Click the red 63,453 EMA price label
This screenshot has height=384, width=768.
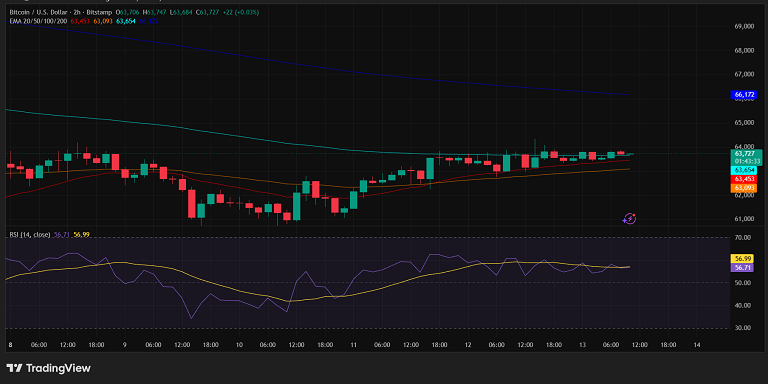[x=744, y=179]
